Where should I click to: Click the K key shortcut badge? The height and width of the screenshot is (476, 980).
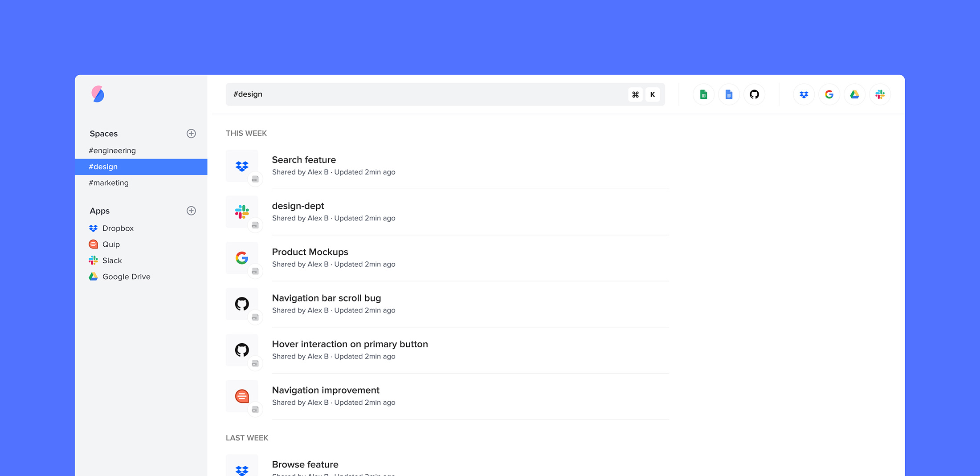[653, 94]
